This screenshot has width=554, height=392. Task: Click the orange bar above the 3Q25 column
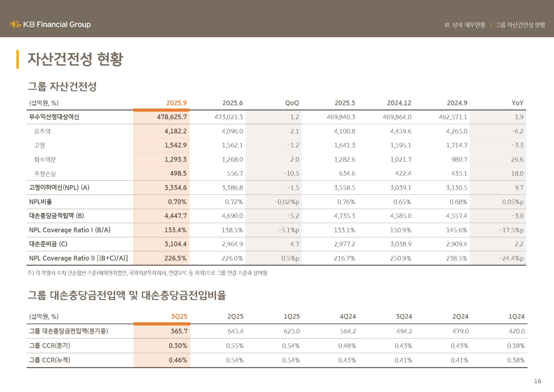[162, 324]
